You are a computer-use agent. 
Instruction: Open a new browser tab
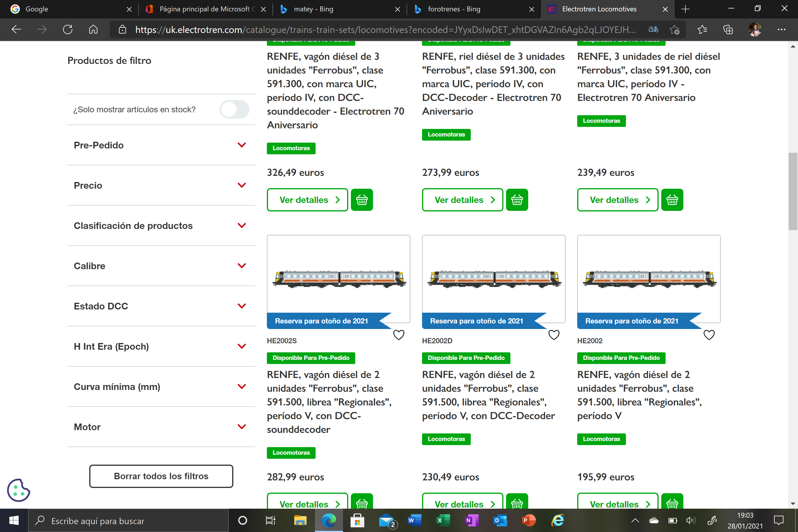point(685,9)
